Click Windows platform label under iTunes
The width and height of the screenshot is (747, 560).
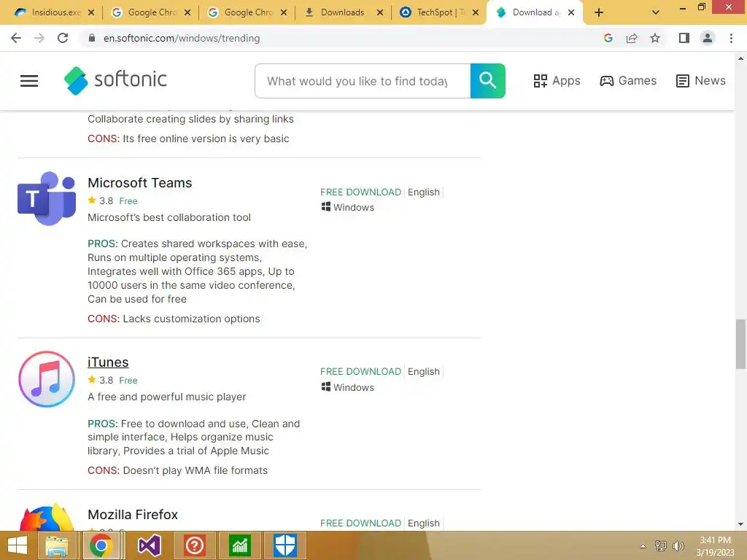tap(348, 387)
